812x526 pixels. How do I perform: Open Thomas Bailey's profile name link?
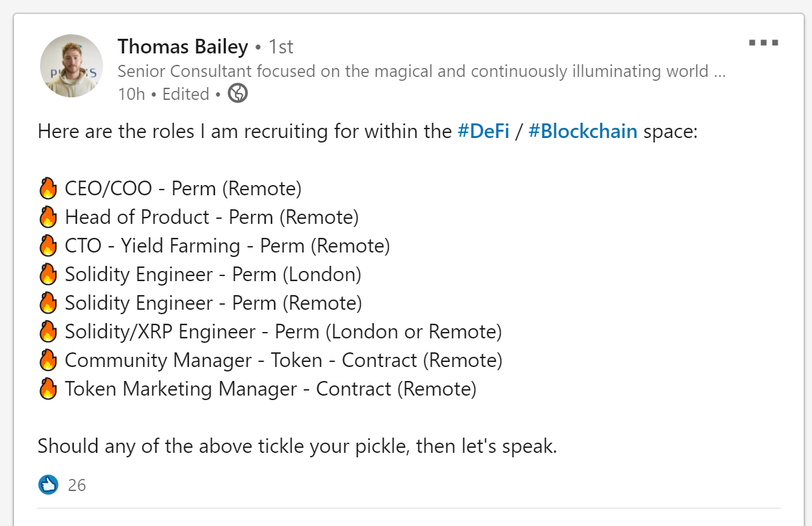(182, 46)
